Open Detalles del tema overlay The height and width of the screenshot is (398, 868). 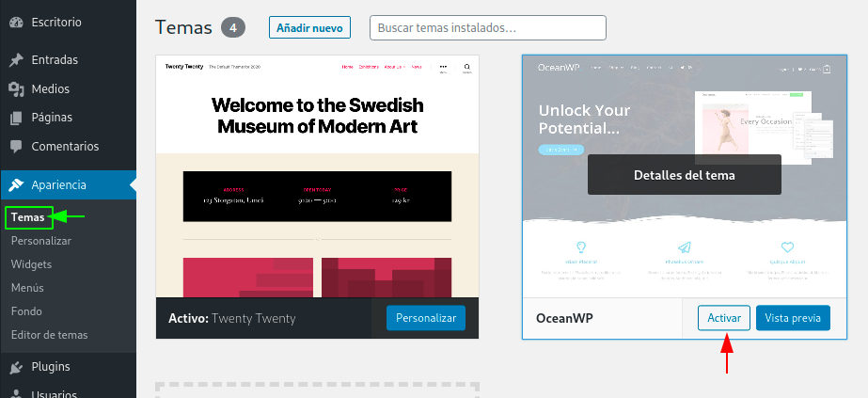685,175
